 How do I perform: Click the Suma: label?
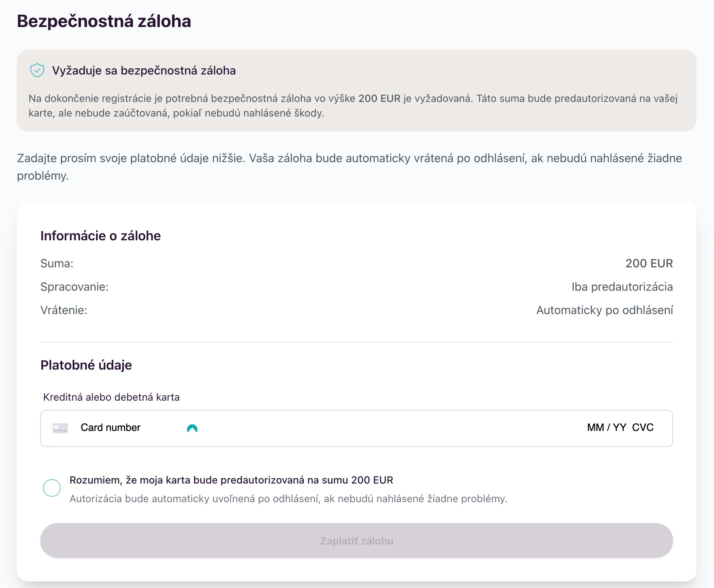[57, 263]
